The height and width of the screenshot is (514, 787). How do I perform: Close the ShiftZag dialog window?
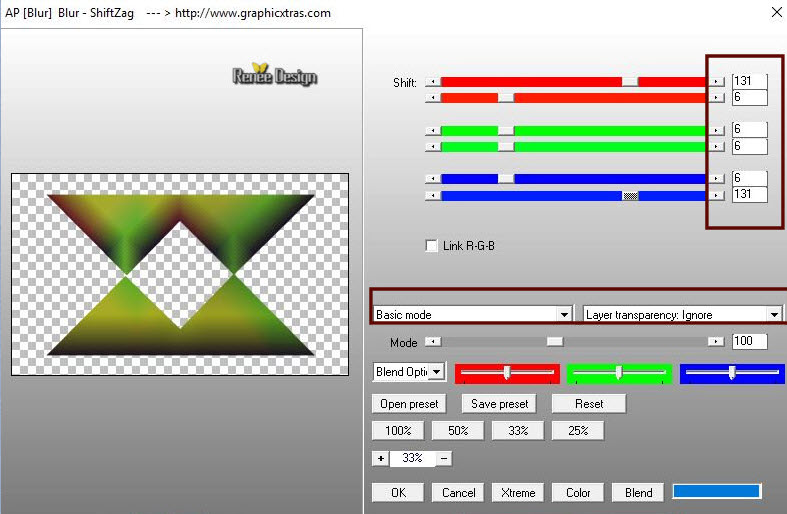tap(776, 13)
